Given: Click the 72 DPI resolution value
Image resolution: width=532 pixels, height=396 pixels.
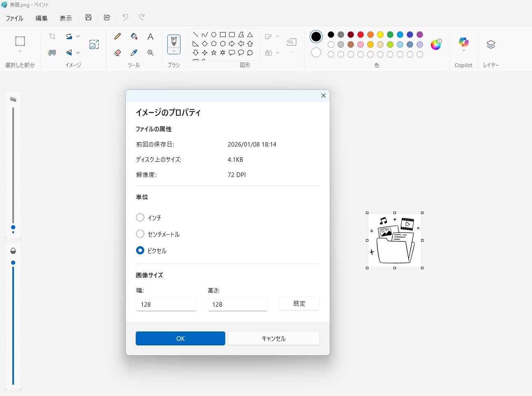Looking at the screenshot, I should [237, 175].
